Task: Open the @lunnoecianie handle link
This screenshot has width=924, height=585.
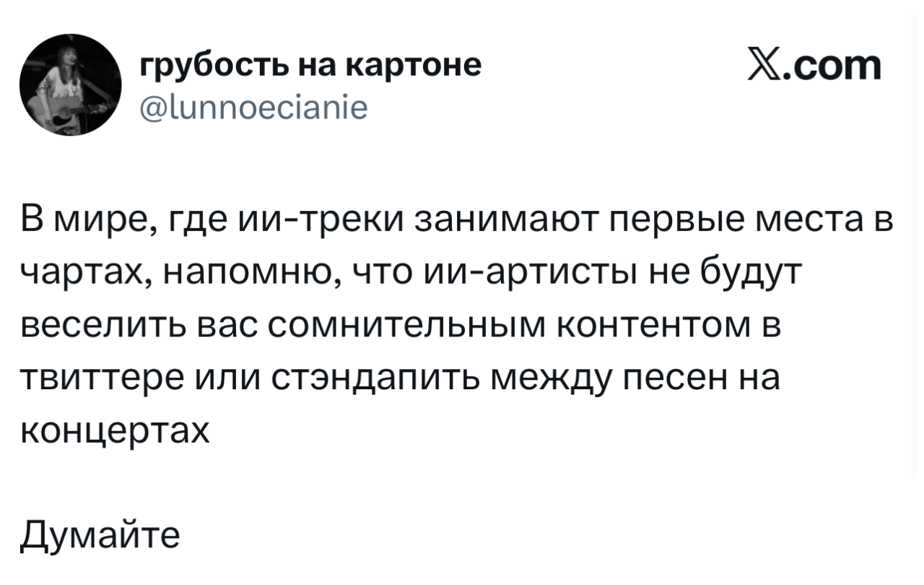Action: [254, 109]
